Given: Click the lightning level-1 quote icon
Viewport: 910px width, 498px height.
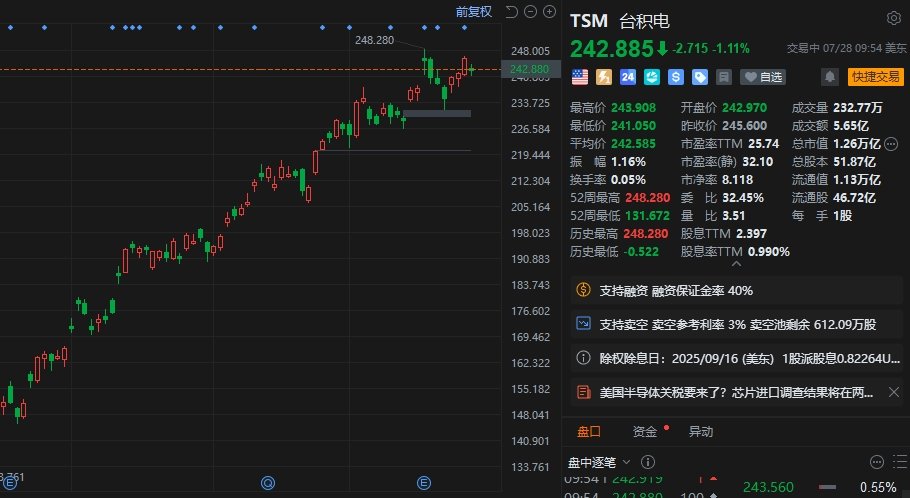Looking at the screenshot, I should click(x=604, y=77).
